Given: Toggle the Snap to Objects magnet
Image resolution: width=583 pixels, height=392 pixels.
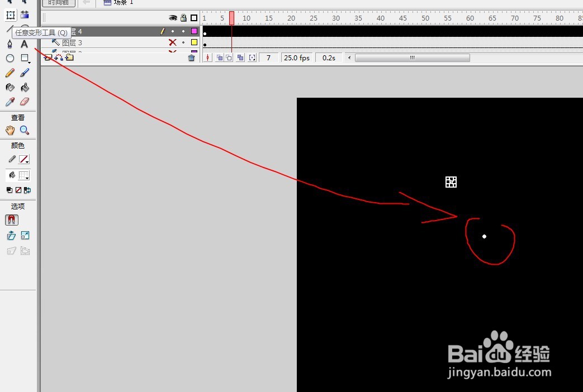Looking at the screenshot, I should pyautogui.click(x=12, y=220).
